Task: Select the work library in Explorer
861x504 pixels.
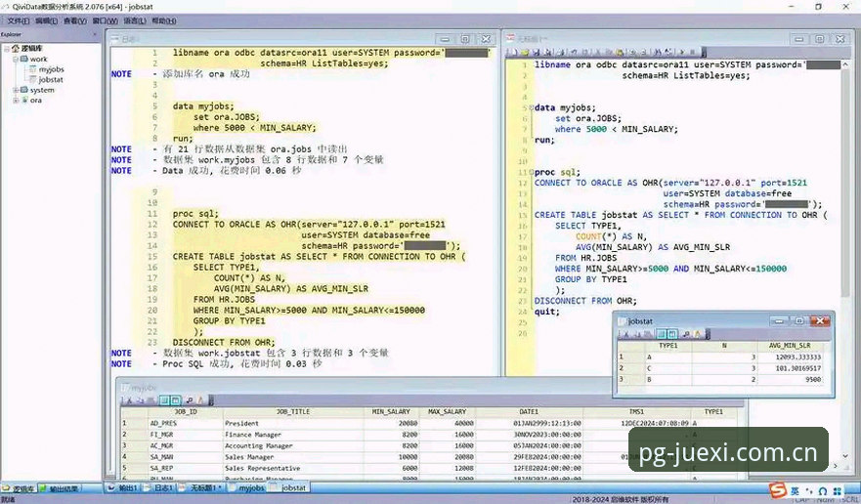Action: (x=38, y=59)
